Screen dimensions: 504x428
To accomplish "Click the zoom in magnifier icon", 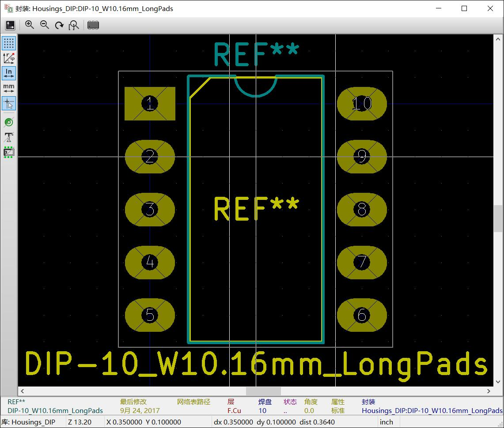I will (30, 25).
